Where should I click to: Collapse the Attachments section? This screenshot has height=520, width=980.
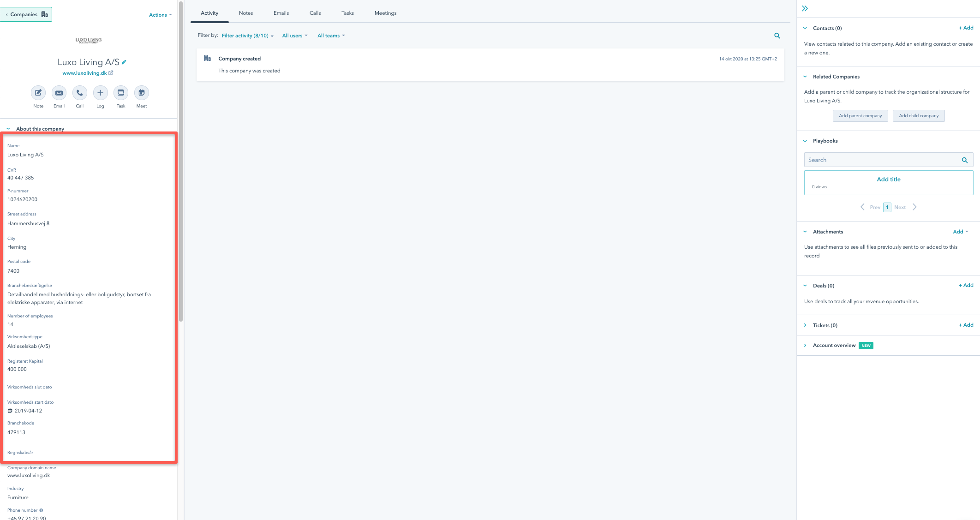click(805, 232)
